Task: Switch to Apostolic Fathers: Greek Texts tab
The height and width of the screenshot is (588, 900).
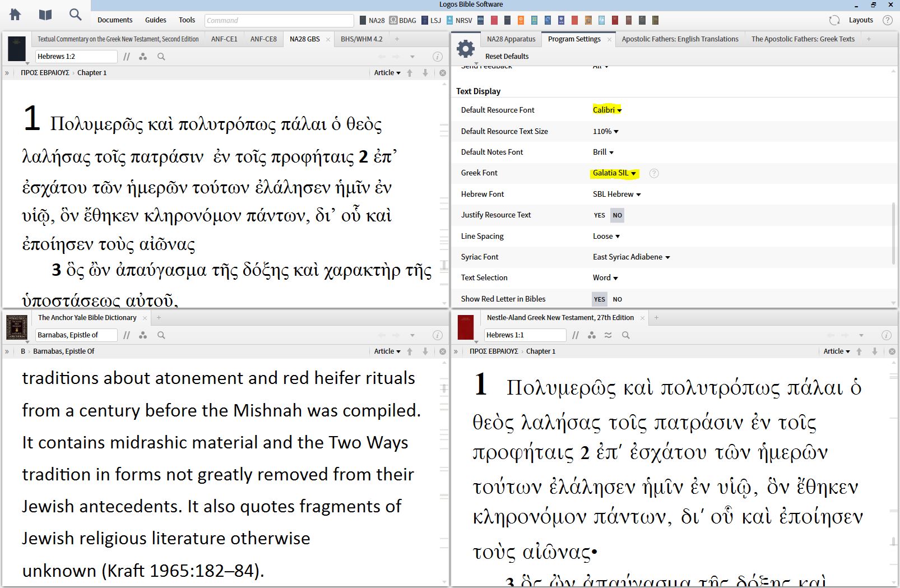Action: [803, 39]
